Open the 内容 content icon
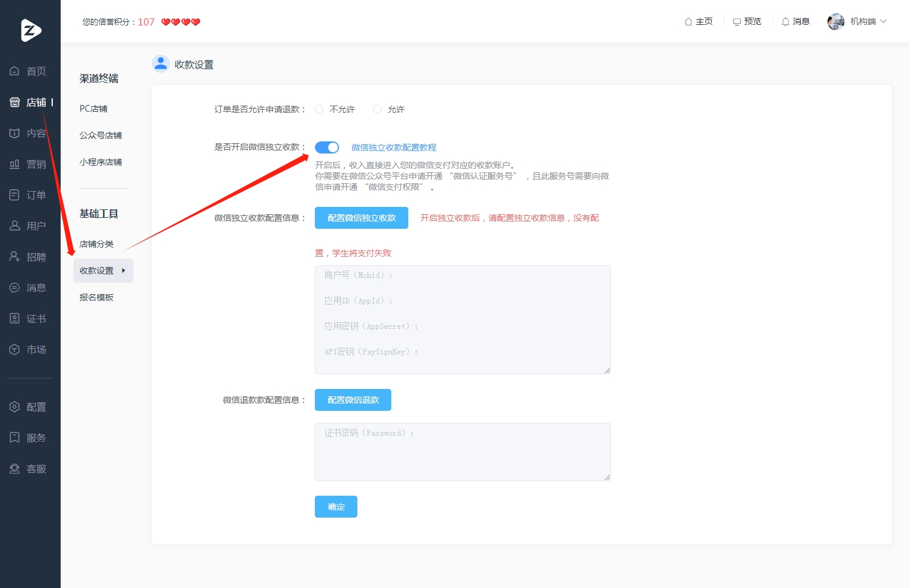Image resolution: width=910 pixels, height=588 pixels. click(x=15, y=133)
